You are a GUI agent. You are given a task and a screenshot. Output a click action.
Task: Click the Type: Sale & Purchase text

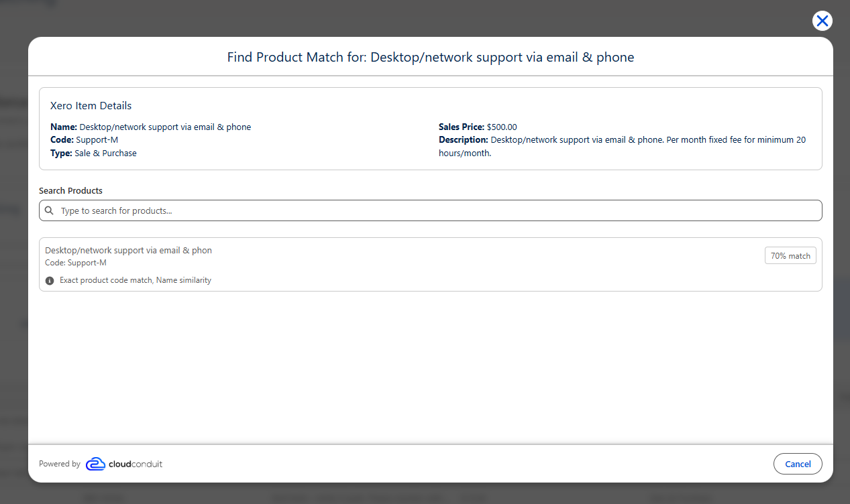click(x=93, y=153)
